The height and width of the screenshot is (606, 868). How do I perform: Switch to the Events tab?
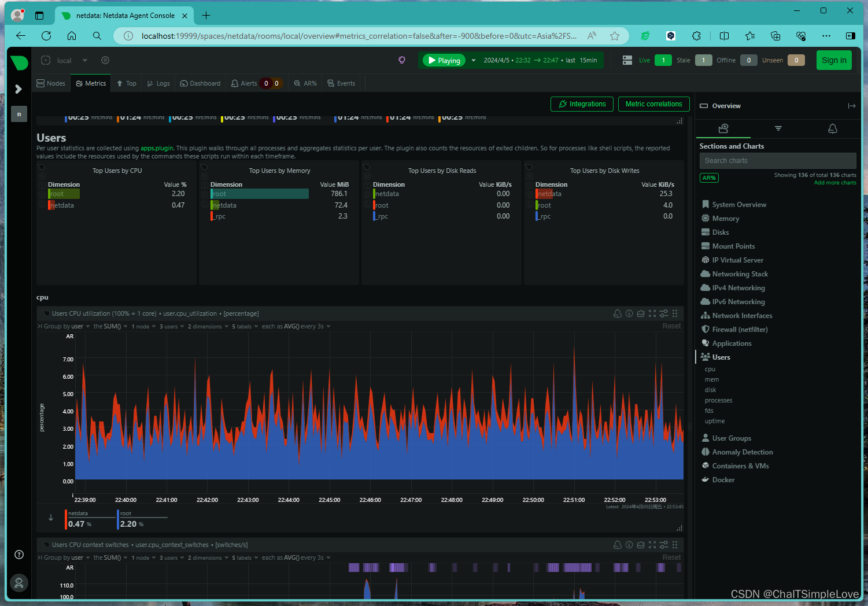click(341, 83)
